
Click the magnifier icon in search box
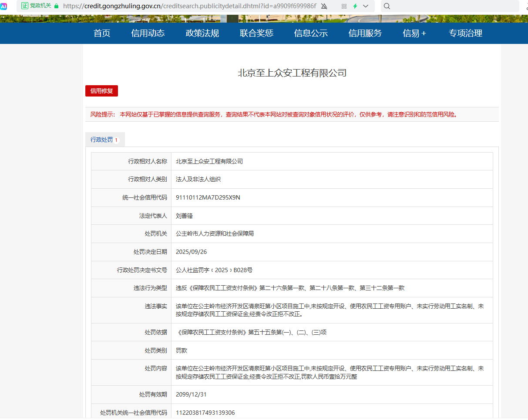pos(387,6)
